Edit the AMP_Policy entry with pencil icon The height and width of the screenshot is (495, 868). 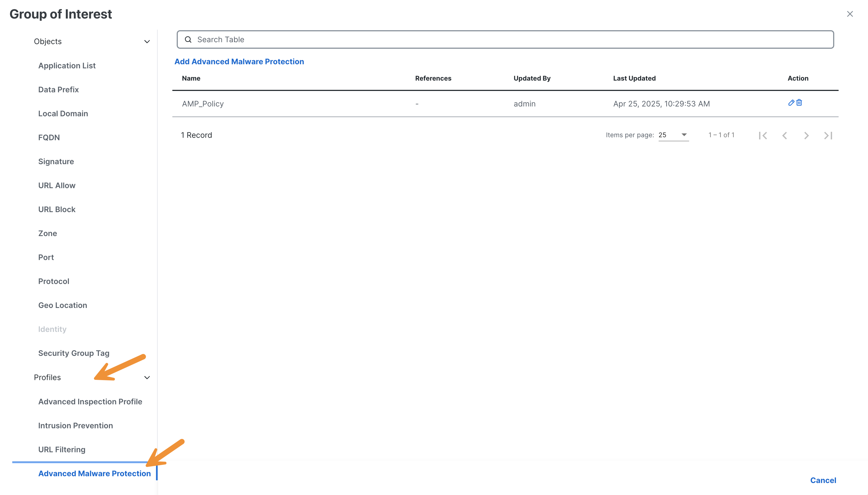pos(791,103)
